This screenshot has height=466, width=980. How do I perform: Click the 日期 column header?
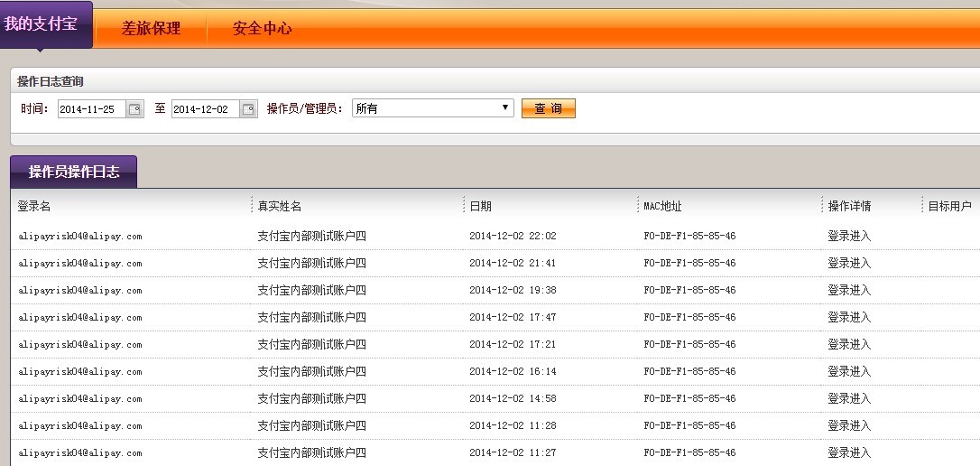point(481,206)
